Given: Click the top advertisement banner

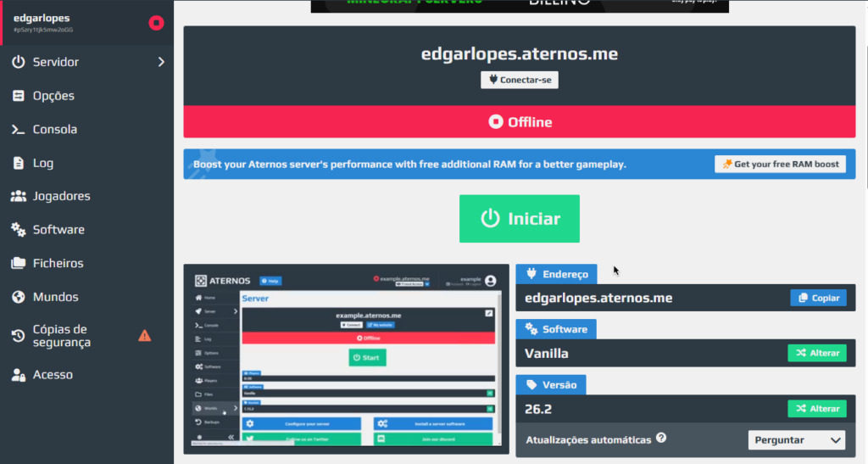Looking at the screenshot, I should point(520,6).
